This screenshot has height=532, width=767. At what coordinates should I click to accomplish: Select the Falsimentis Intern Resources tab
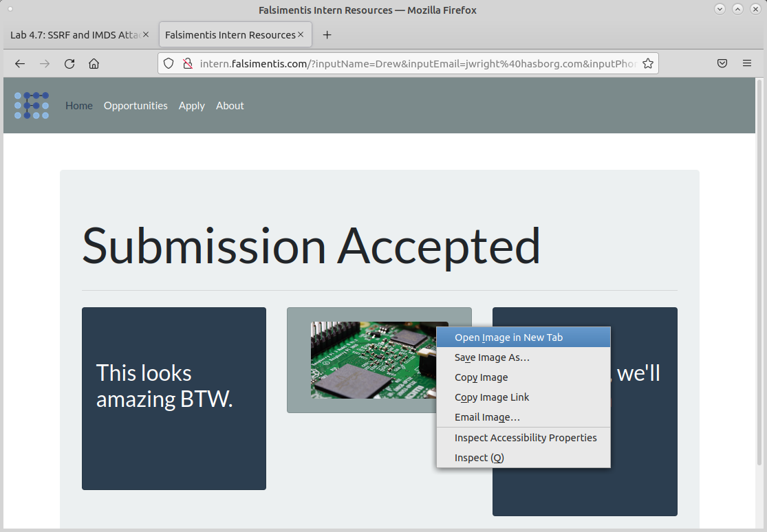[x=235, y=35]
